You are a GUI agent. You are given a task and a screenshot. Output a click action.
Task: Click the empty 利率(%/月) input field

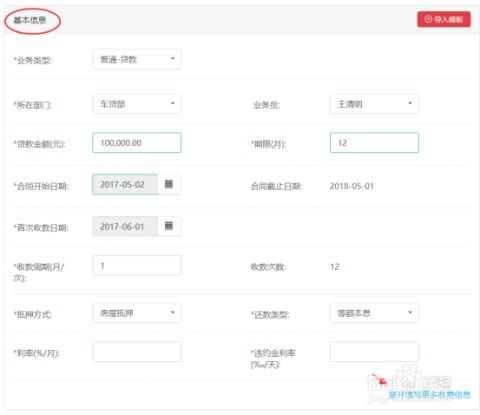pyautogui.click(x=137, y=352)
